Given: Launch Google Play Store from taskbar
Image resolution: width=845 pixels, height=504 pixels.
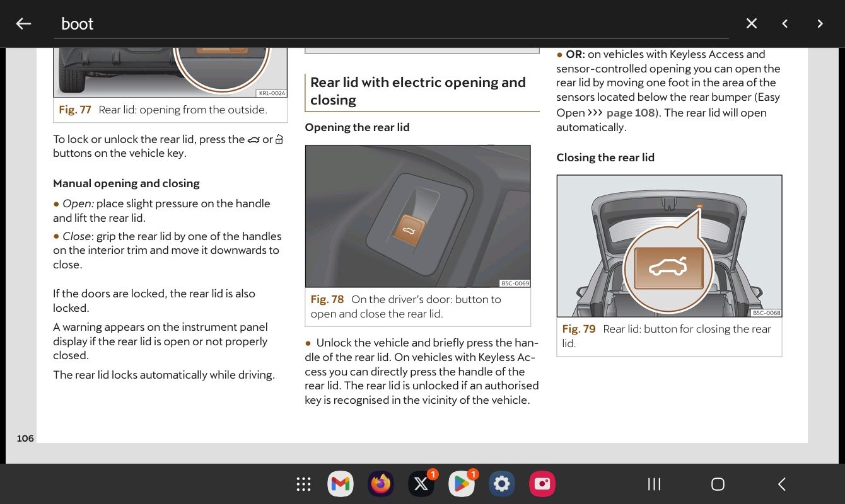Looking at the screenshot, I should tap(461, 484).
